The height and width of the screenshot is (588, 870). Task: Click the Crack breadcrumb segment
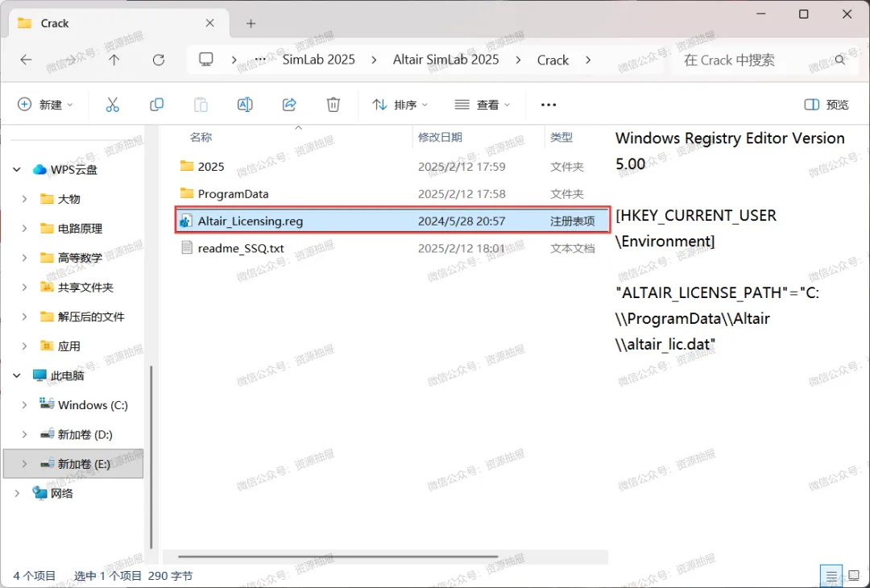pyautogui.click(x=553, y=60)
